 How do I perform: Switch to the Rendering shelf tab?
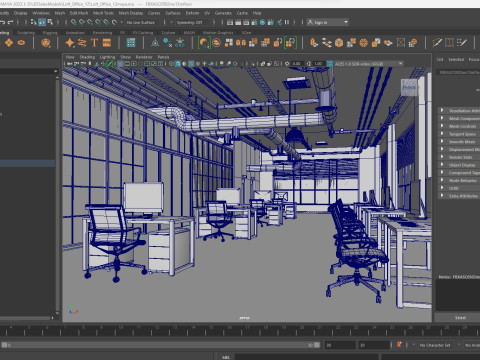coord(102,33)
